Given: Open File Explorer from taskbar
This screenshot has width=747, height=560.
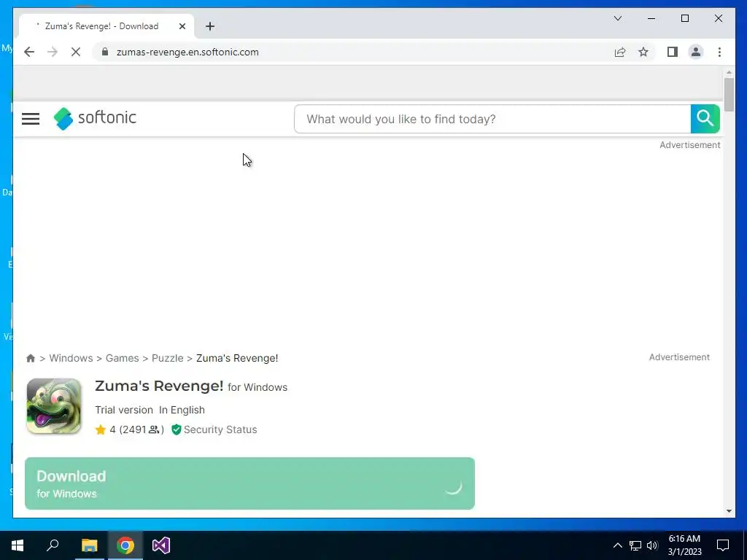Looking at the screenshot, I should pos(89,545).
